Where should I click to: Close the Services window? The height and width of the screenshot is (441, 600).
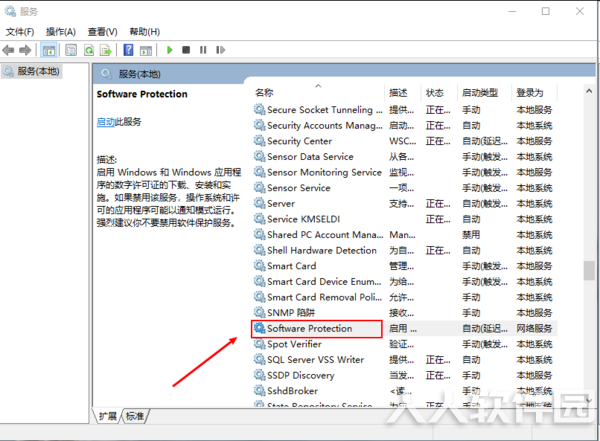pyautogui.click(x=580, y=11)
